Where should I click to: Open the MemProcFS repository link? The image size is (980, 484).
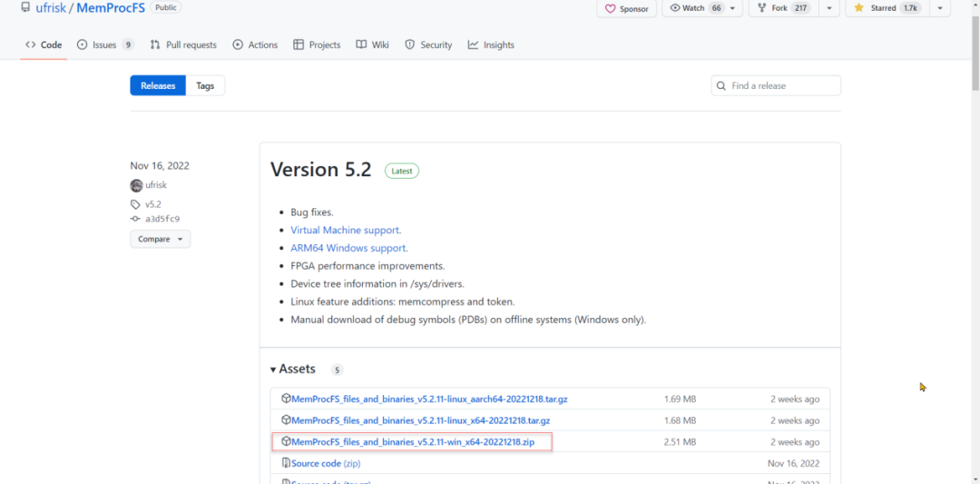point(111,8)
